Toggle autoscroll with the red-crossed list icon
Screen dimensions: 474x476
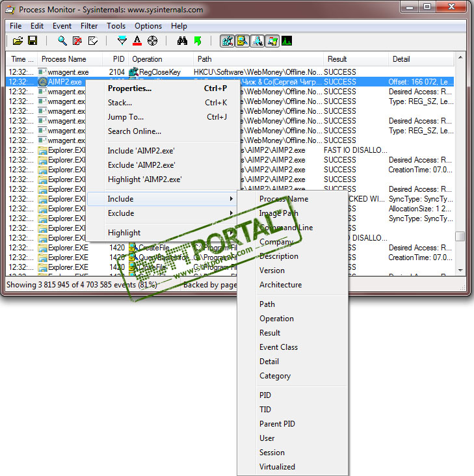pos(77,41)
